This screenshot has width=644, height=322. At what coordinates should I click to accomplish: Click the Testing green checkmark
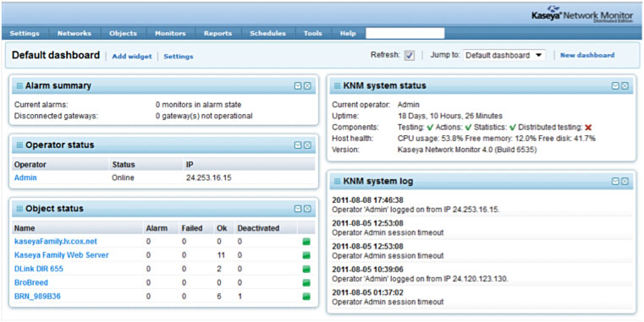[x=430, y=128]
